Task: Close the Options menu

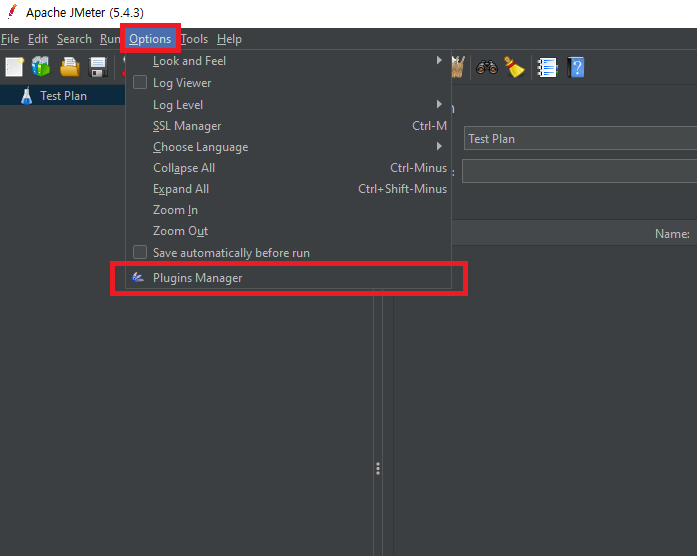Action: coord(150,39)
